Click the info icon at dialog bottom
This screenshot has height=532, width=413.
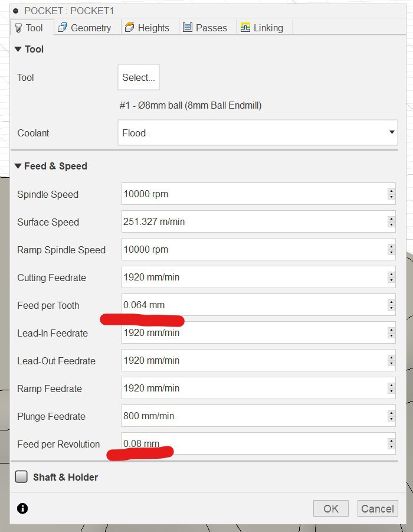22,508
